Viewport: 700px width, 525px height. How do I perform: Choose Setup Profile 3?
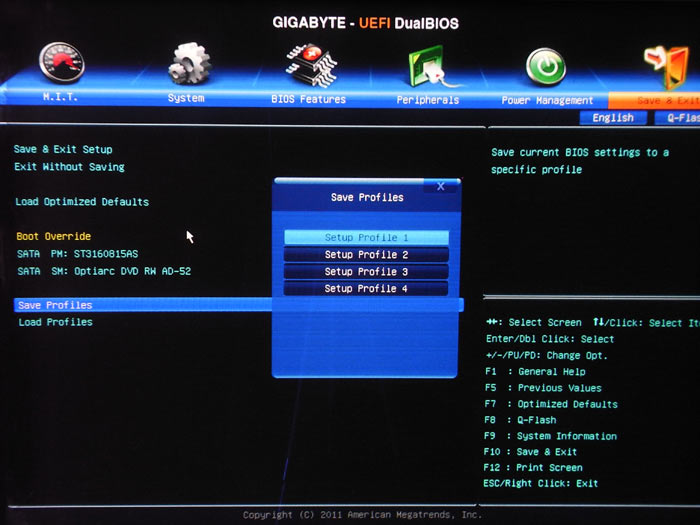coord(366,271)
